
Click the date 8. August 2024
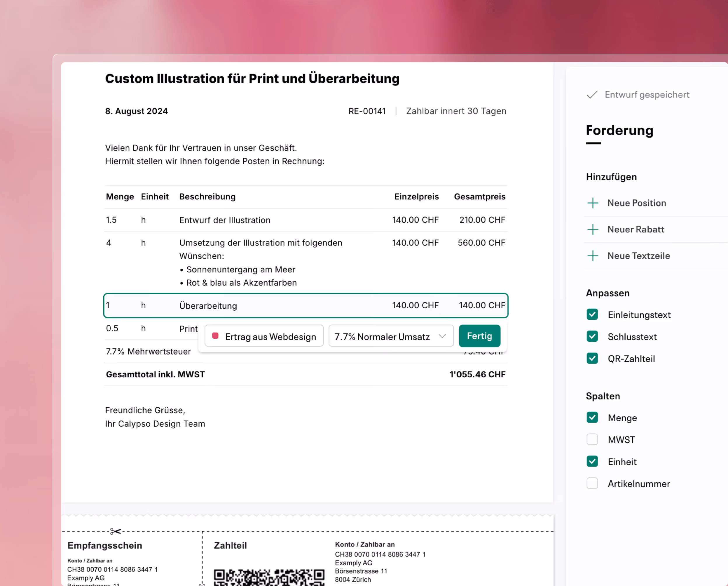pyautogui.click(x=137, y=111)
